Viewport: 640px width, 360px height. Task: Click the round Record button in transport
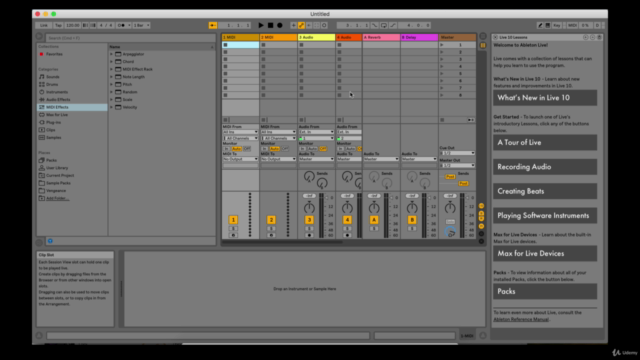[280, 25]
